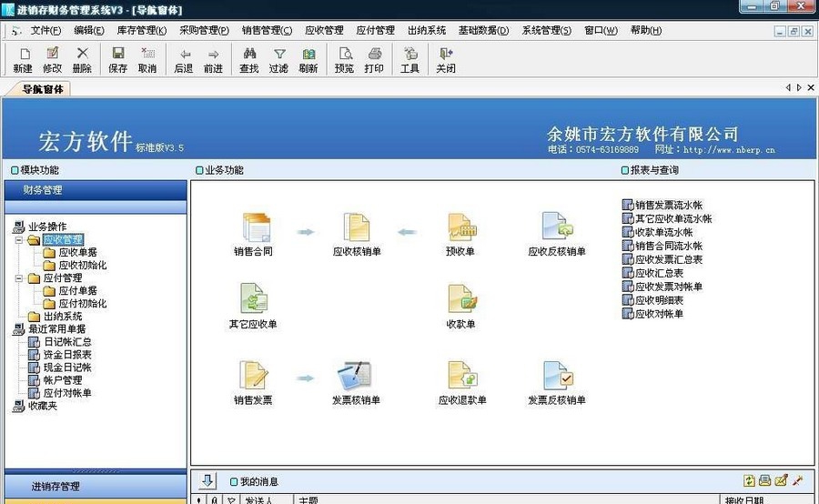819x504 pixels.
Task: Collapse the 应收管理 tree node
Action: tap(19, 240)
